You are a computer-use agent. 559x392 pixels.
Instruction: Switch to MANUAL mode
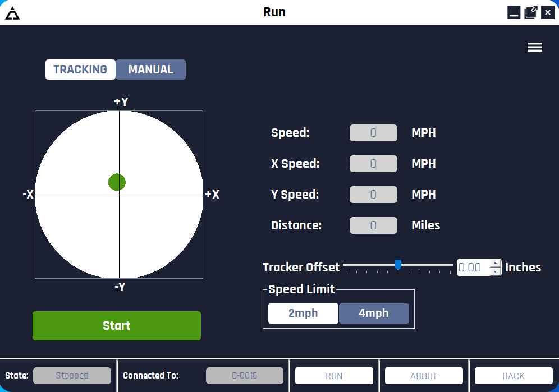click(x=151, y=70)
